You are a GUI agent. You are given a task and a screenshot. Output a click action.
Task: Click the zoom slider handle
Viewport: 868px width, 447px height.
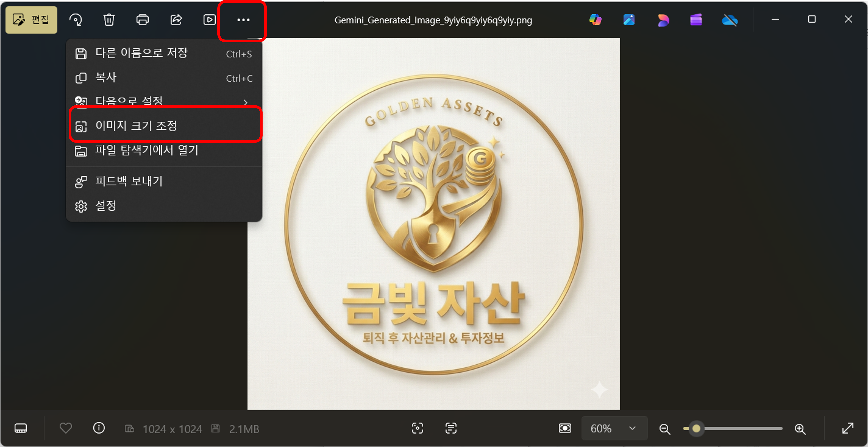(x=696, y=428)
